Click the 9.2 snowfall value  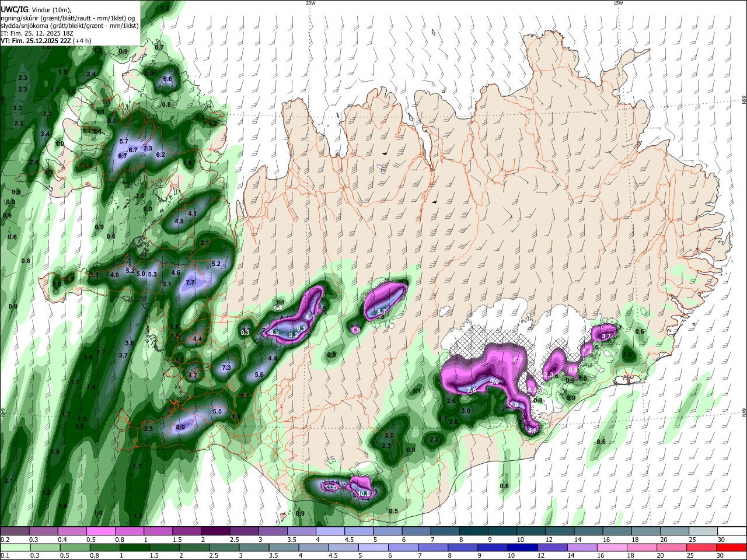(294, 335)
